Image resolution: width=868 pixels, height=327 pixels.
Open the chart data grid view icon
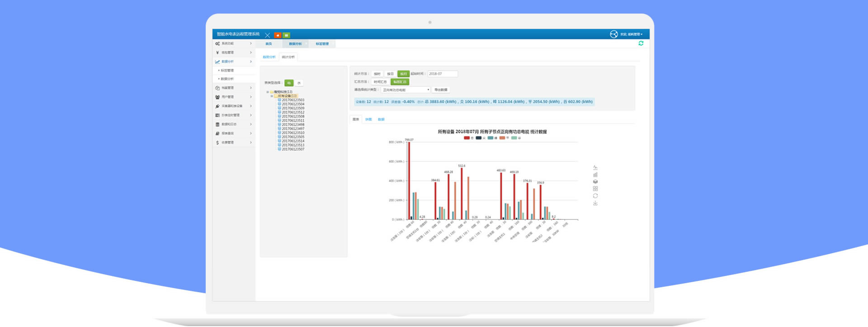(595, 189)
